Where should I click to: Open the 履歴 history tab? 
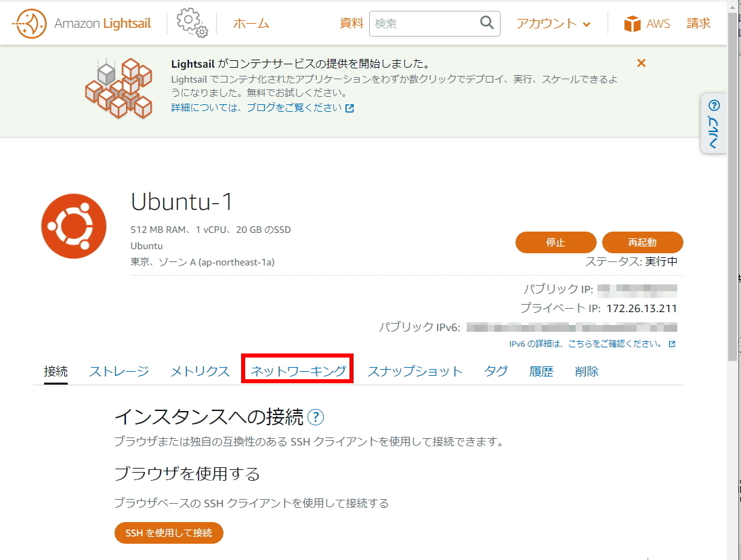[x=541, y=372]
